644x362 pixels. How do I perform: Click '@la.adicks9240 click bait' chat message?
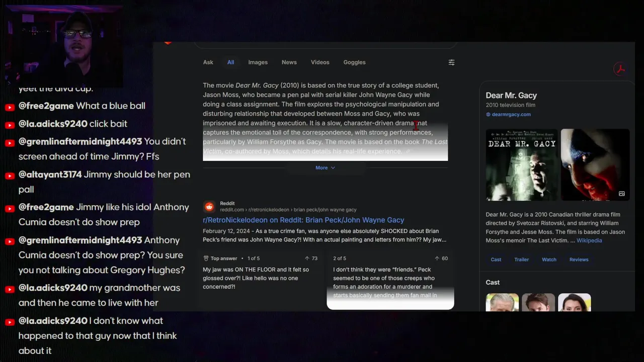pyautogui.click(x=73, y=124)
